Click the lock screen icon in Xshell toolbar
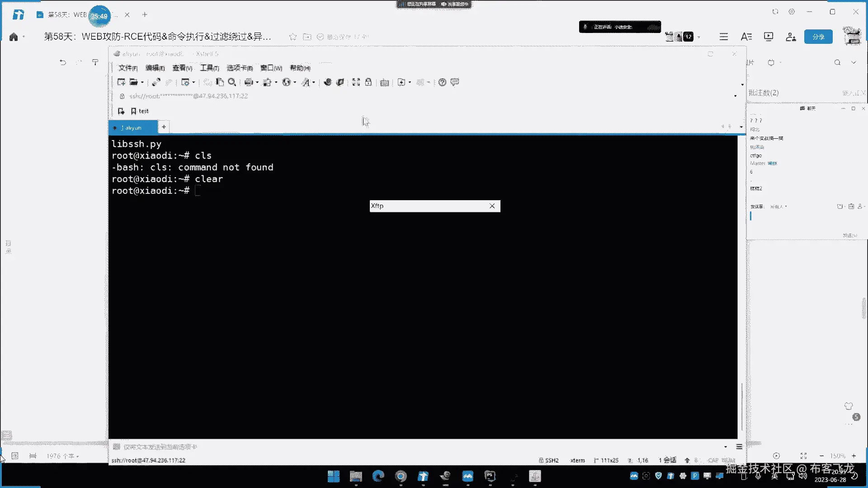The image size is (868, 488). [x=368, y=82]
